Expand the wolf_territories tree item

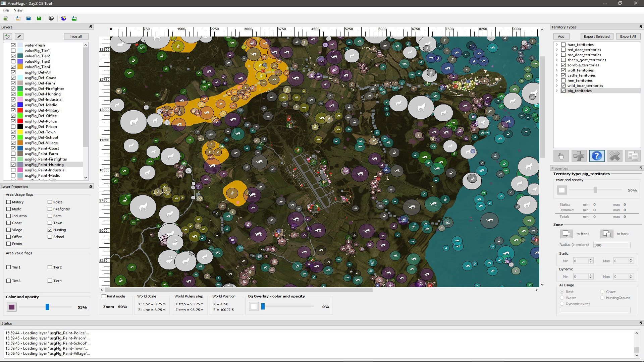556,70
